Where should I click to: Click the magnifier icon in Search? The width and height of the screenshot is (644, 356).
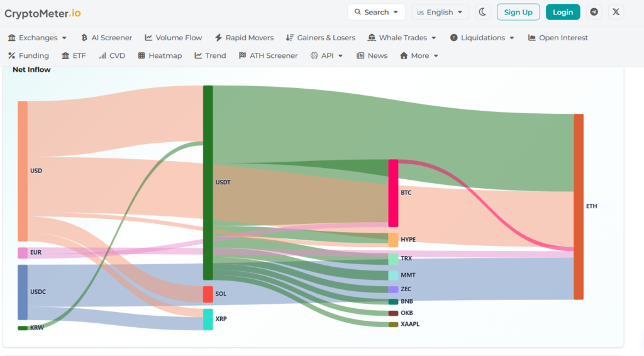pyautogui.click(x=358, y=12)
